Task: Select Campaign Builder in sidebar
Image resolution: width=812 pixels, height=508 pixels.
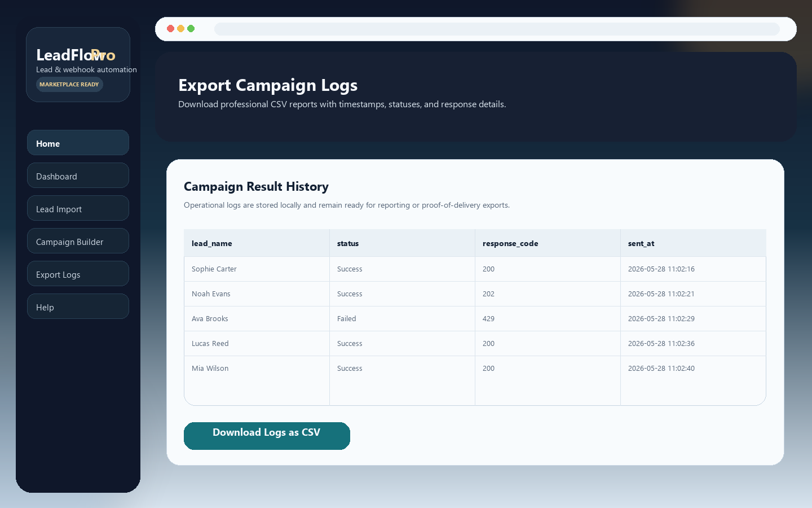Action: point(78,241)
